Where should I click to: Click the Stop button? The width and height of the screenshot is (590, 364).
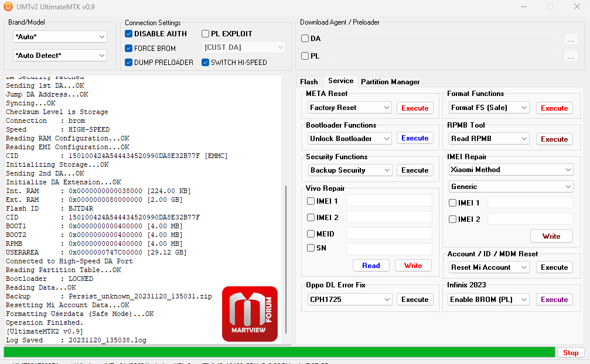click(x=571, y=353)
